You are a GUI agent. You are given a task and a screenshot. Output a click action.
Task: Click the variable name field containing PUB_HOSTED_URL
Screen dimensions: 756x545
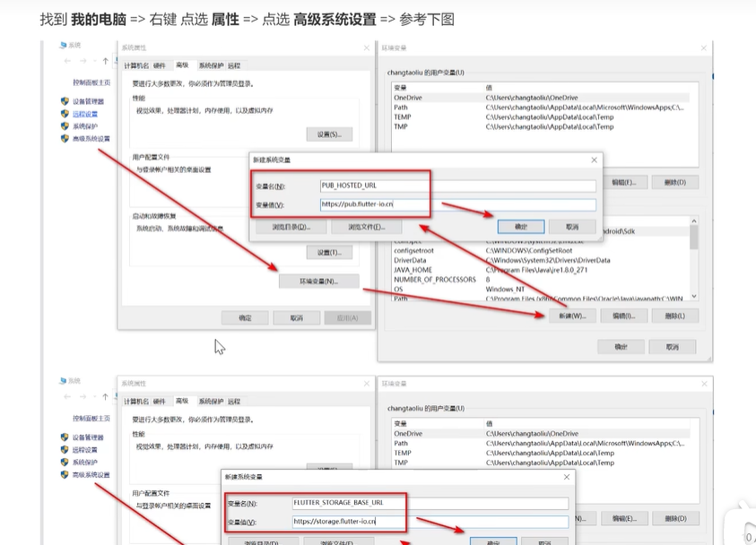pos(457,186)
